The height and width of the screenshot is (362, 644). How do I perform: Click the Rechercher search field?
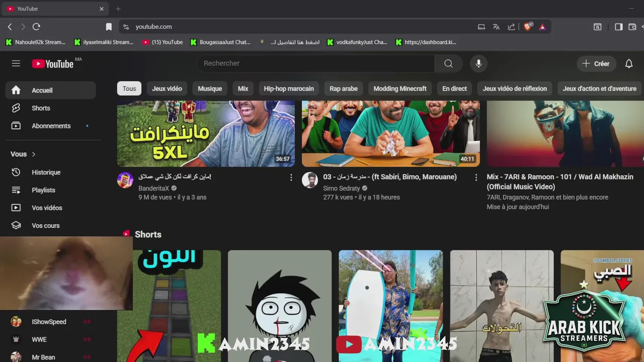[315, 63]
